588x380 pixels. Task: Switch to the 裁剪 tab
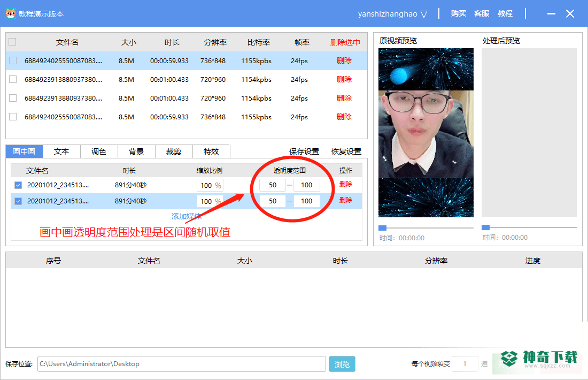[174, 151]
